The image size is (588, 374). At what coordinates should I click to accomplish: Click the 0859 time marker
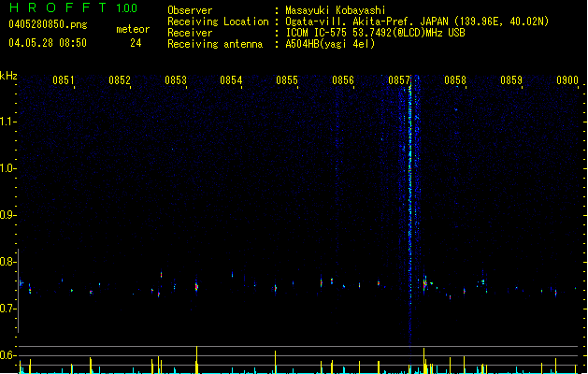[x=511, y=80]
